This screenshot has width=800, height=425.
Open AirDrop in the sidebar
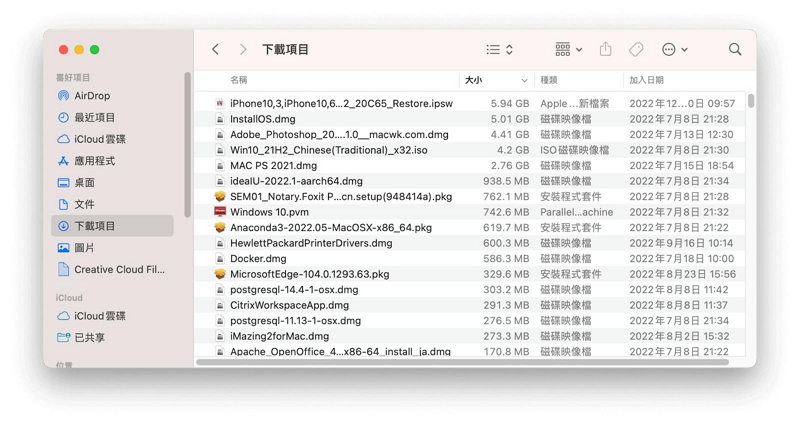pyautogui.click(x=112, y=95)
